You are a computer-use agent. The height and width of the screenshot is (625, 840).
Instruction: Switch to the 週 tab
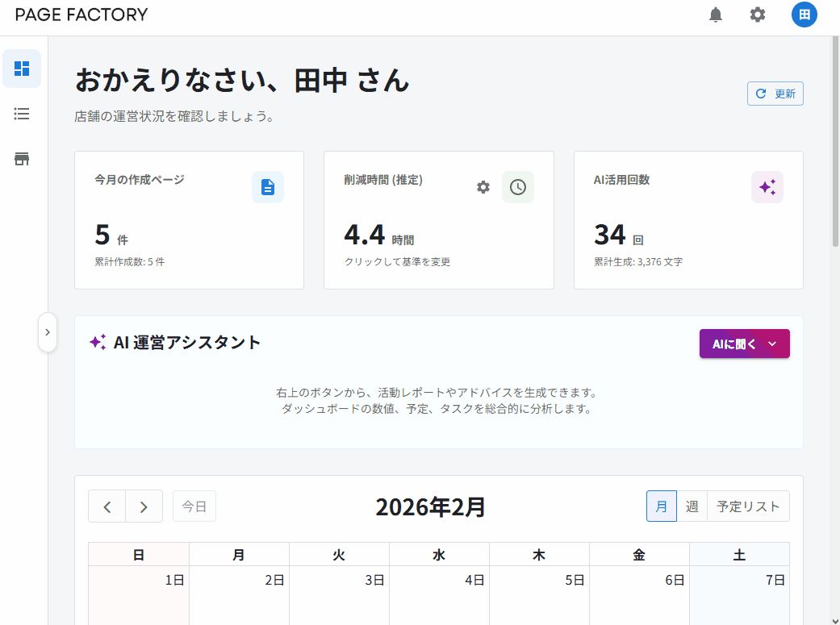692,506
